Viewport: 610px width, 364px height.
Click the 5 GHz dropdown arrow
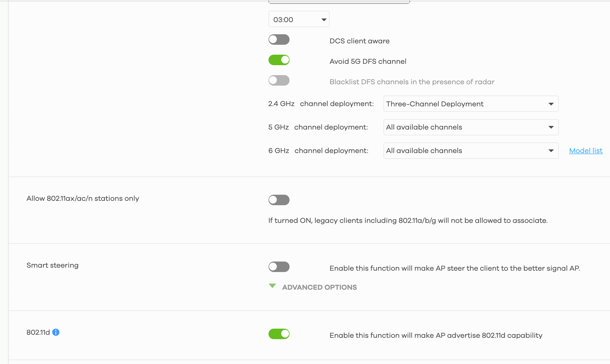(x=551, y=127)
